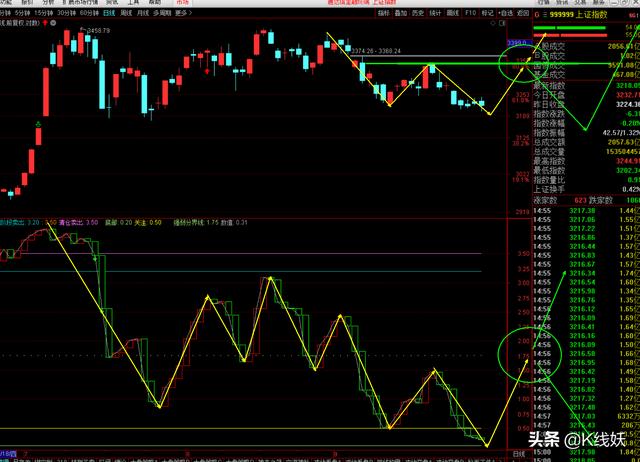Click the list icon before 999999 code
The width and height of the screenshot is (640, 462).
pyautogui.click(x=544, y=15)
